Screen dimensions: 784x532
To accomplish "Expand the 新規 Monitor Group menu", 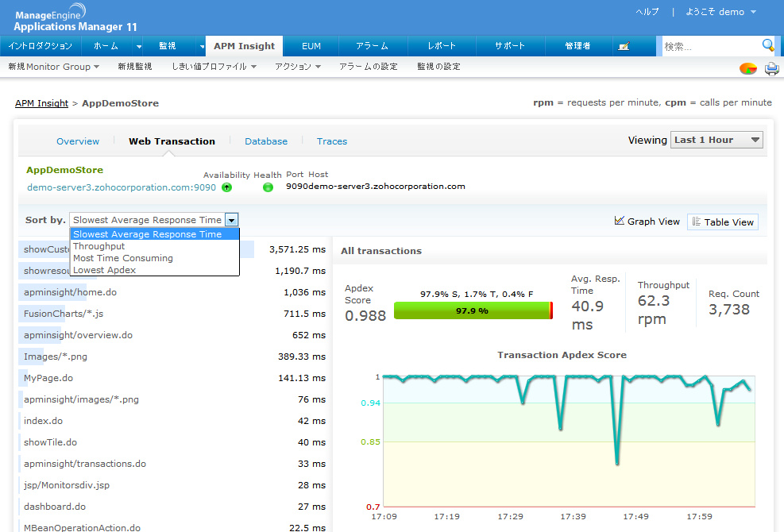I will click(53, 67).
